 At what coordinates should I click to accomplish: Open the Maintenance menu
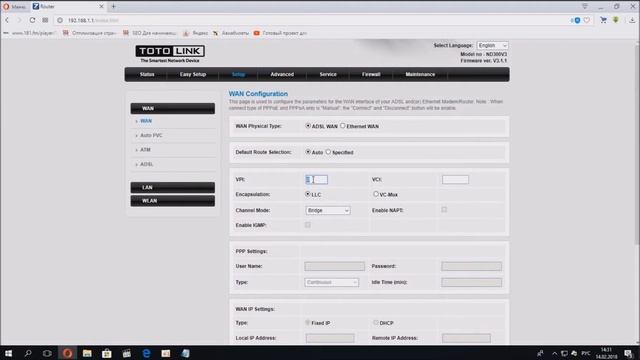click(x=420, y=74)
